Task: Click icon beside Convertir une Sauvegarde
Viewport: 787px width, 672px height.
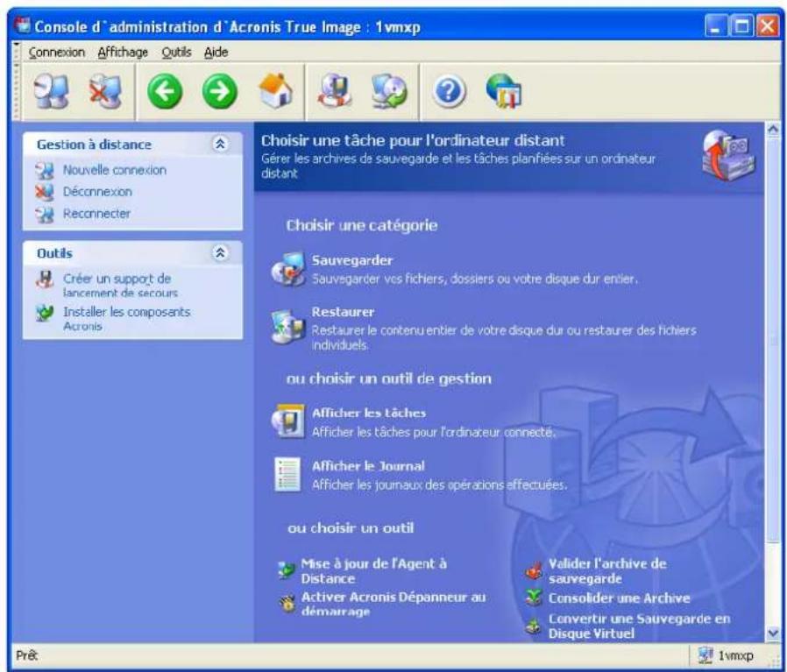Action: 534,626
